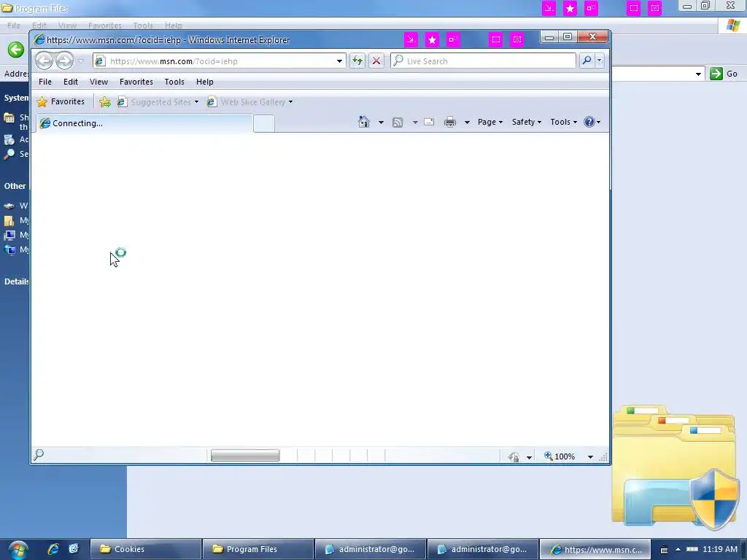Switch to msn.com taskbar button

[595, 549]
